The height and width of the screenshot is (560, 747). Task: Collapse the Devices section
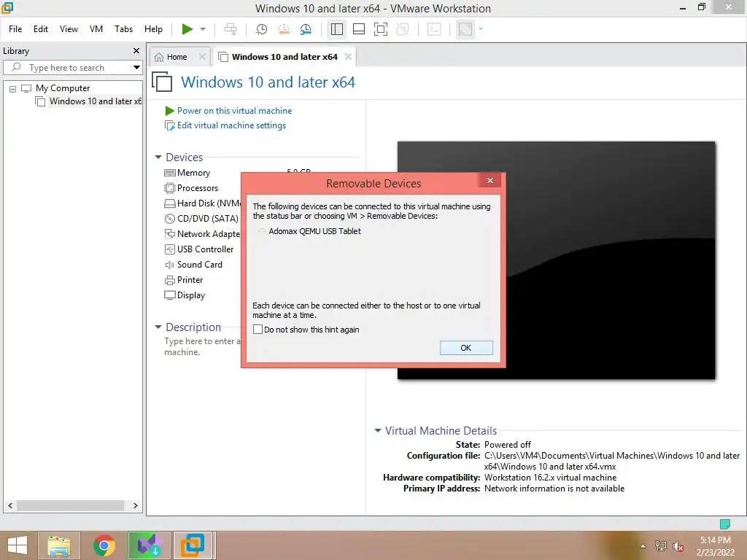tap(158, 157)
